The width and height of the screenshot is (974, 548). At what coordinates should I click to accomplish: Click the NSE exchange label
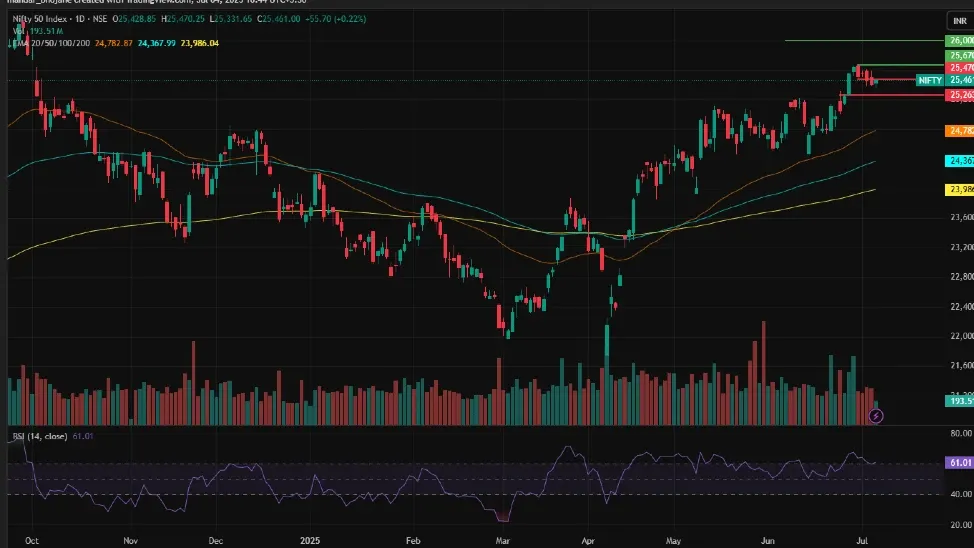[99, 19]
